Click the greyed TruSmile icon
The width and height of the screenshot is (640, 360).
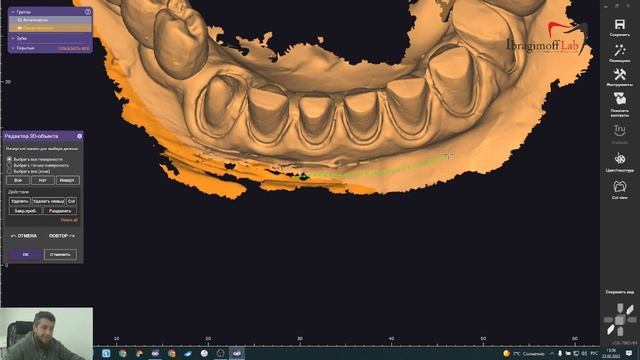click(x=620, y=131)
